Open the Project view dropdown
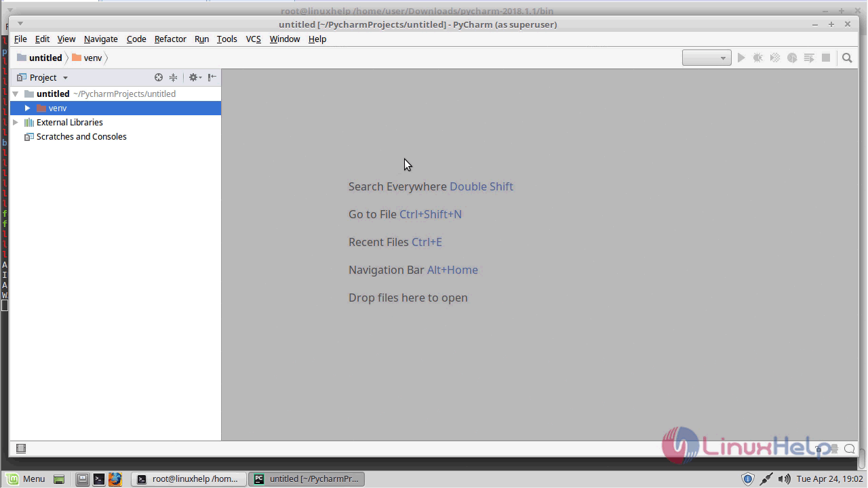 click(x=43, y=77)
